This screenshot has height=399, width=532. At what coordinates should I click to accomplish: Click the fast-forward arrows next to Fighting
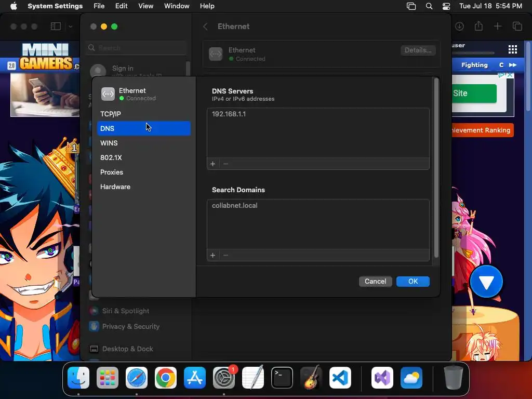pyautogui.click(x=513, y=65)
